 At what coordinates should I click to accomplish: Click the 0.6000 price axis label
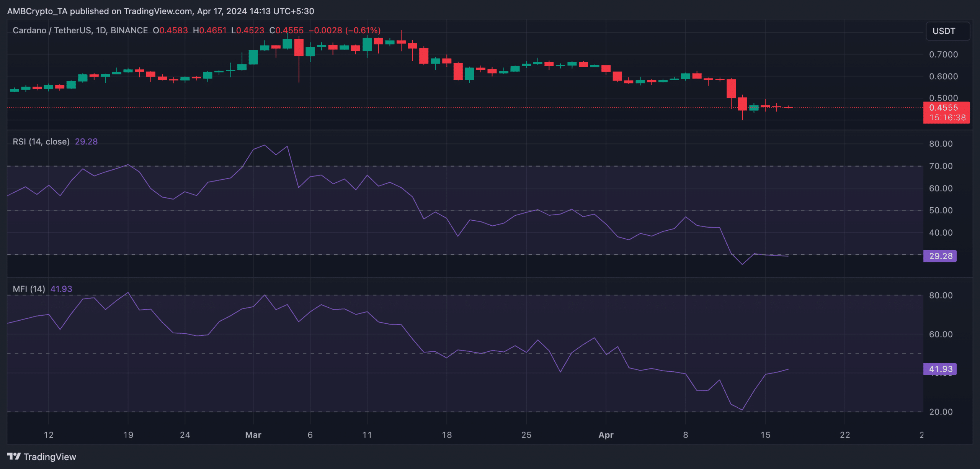[x=943, y=76]
